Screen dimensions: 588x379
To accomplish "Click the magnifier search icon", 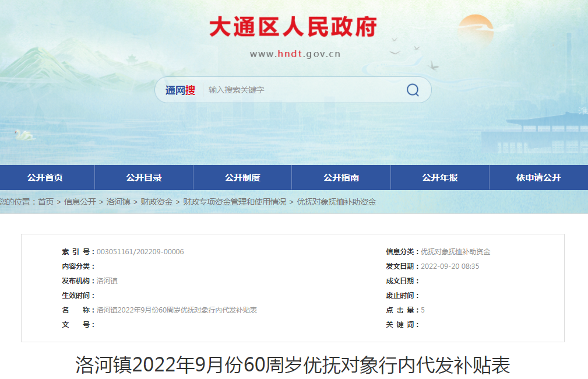I will [413, 90].
